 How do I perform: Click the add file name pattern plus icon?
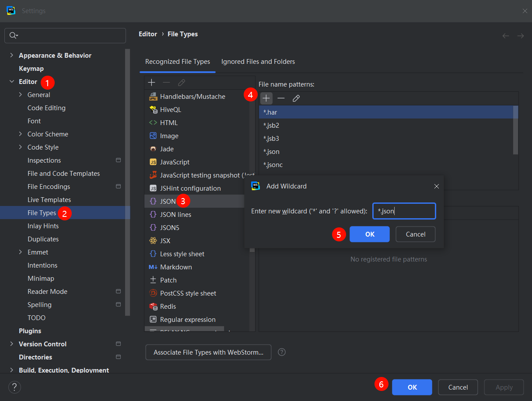[266, 98]
